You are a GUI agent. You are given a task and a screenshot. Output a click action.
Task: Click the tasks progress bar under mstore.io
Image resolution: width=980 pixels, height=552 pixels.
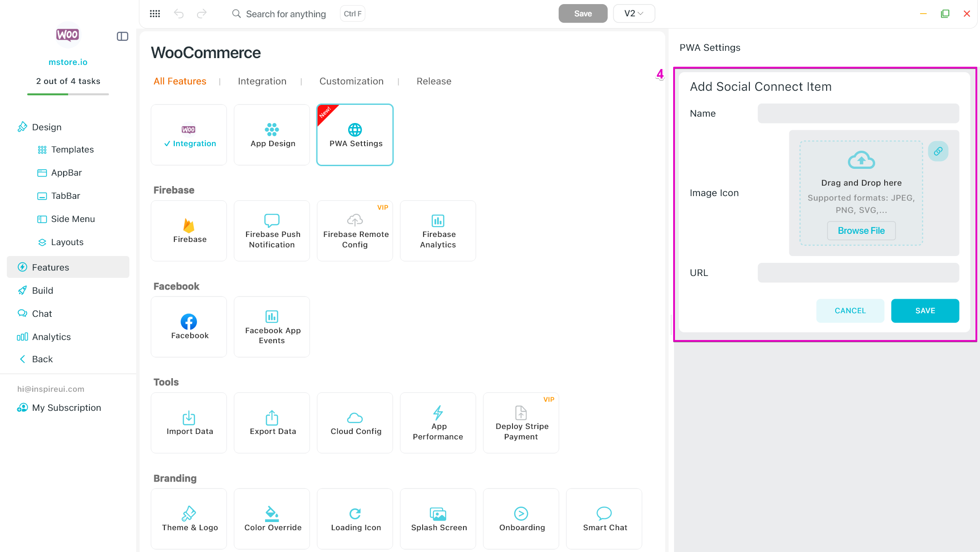pos(68,94)
